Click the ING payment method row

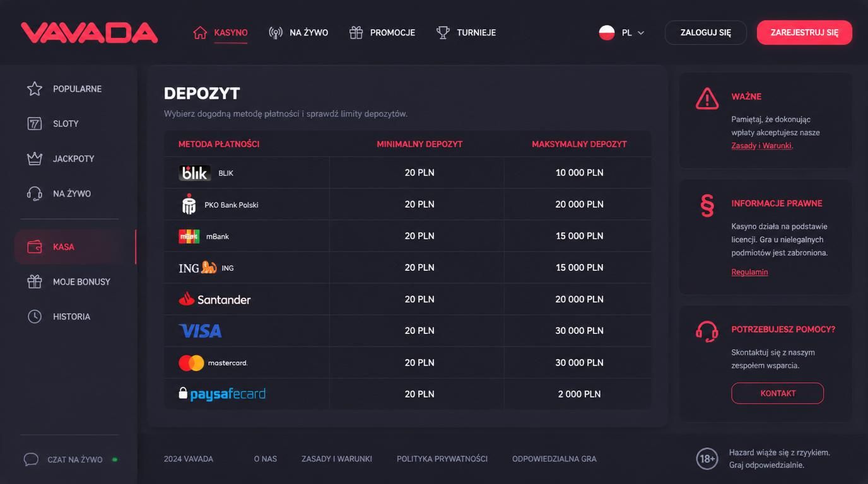(x=408, y=268)
